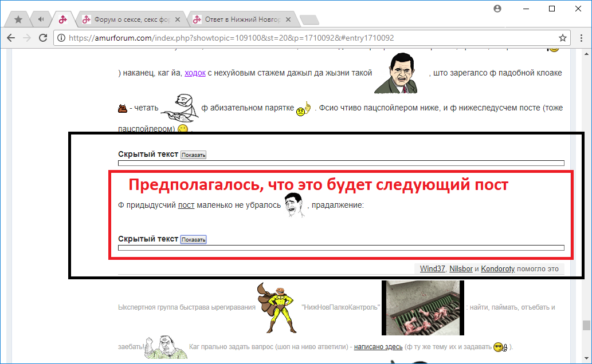Open a new browser tab
Screen dimensions: 592x364
[309, 20]
